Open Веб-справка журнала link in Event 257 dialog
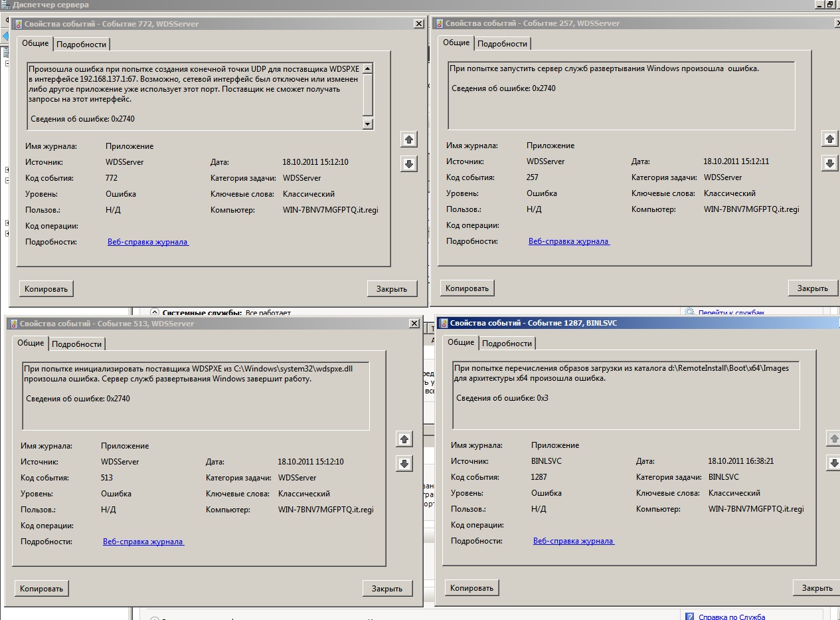This screenshot has height=620, width=840. [569, 241]
